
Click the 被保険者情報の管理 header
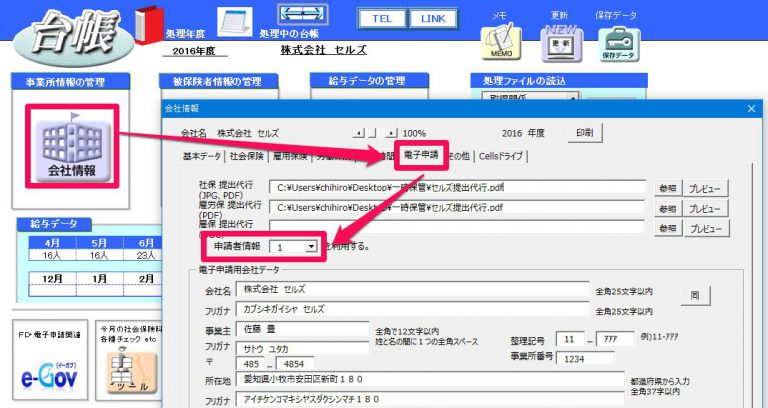point(218,82)
